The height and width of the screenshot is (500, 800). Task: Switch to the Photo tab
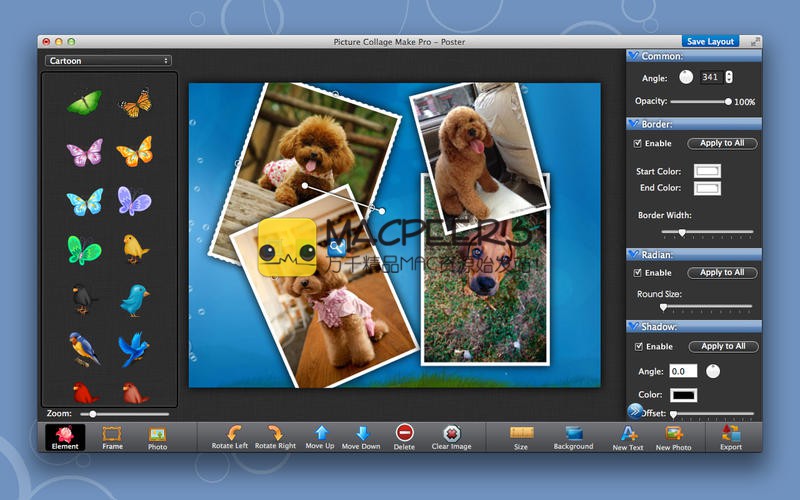[x=157, y=437]
